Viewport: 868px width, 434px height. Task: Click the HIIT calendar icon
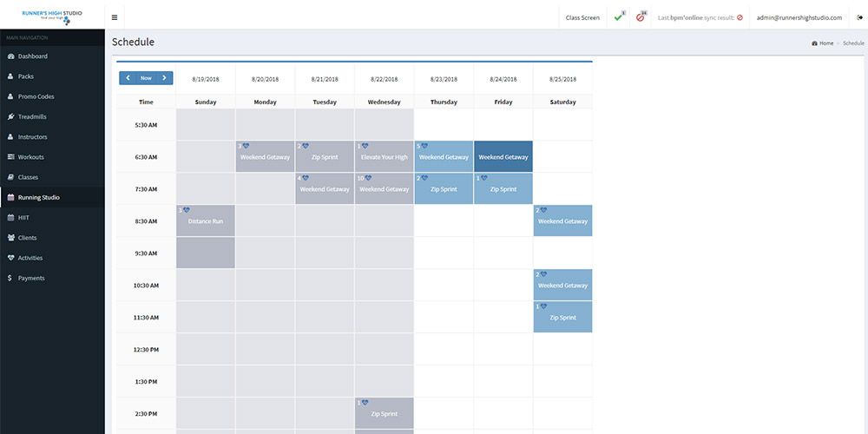click(10, 218)
